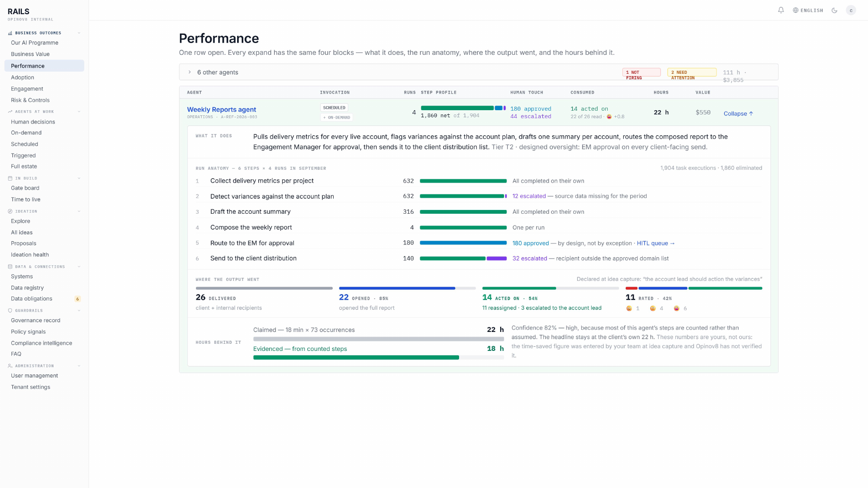868x488 pixels.
Task: Toggle dark mode moon icon
Action: pyautogui.click(x=834, y=10)
